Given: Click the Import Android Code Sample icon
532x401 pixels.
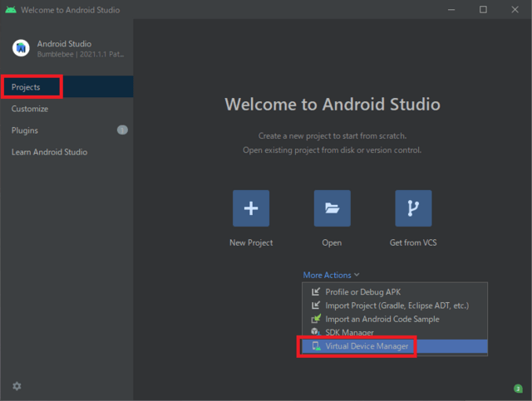Looking at the screenshot, I should coord(315,319).
